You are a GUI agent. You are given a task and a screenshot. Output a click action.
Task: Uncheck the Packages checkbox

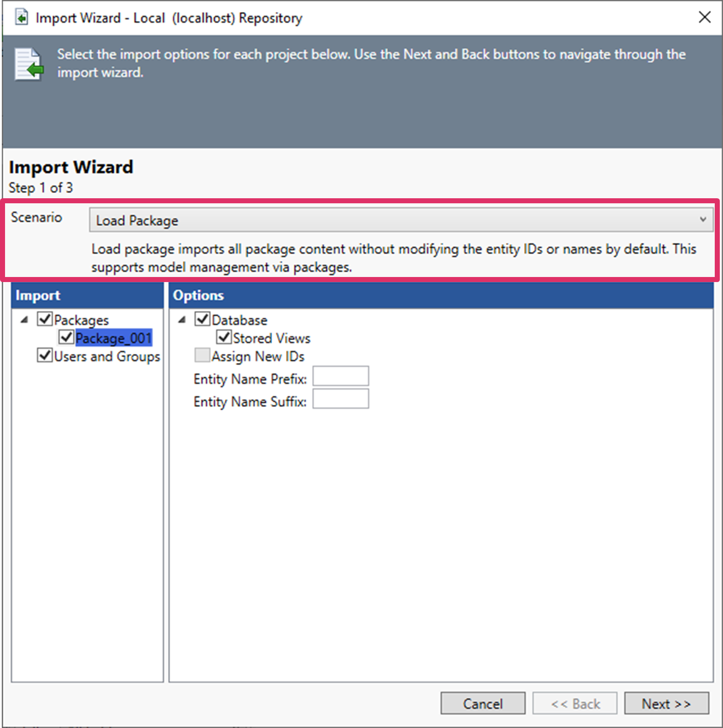coord(45,319)
